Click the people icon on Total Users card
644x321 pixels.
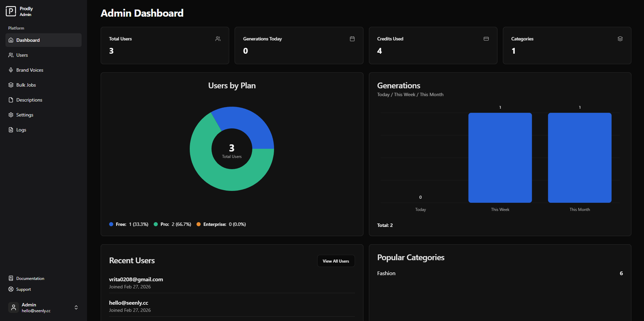pyautogui.click(x=218, y=38)
